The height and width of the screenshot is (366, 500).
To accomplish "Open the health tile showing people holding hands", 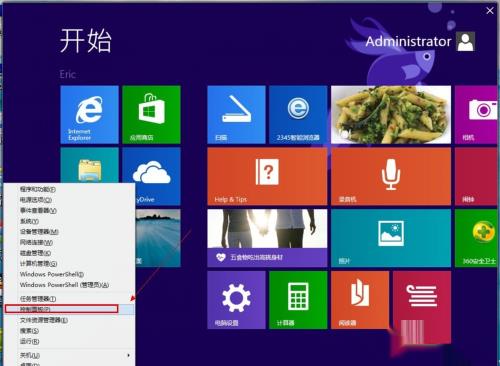I will tap(267, 238).
